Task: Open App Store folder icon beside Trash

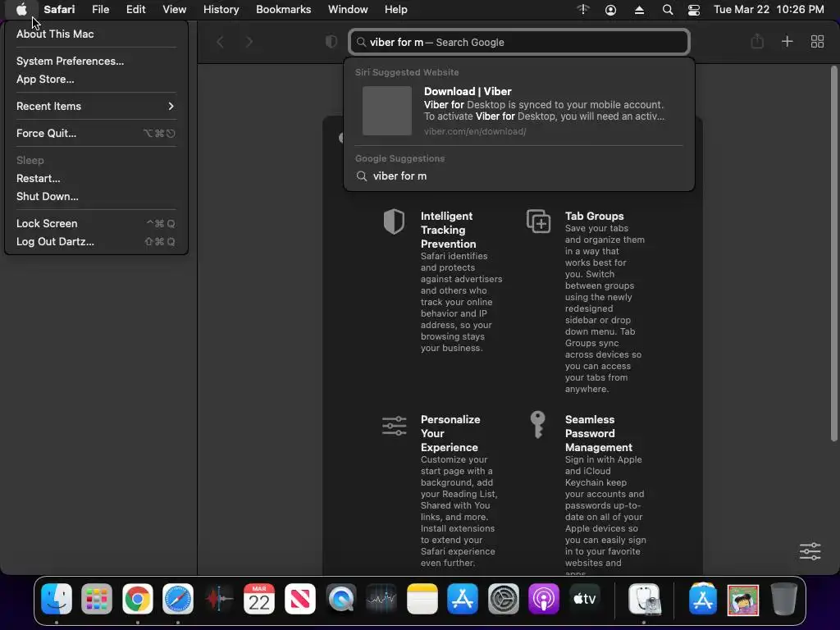Action: (x=702, y=598)
